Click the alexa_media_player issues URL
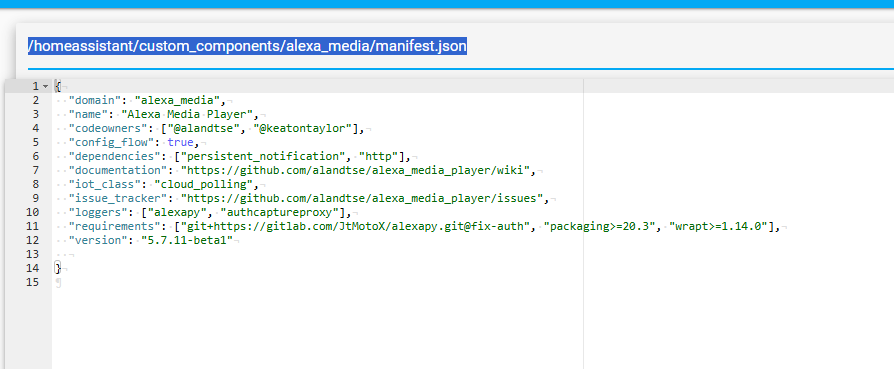 (363, 198)
